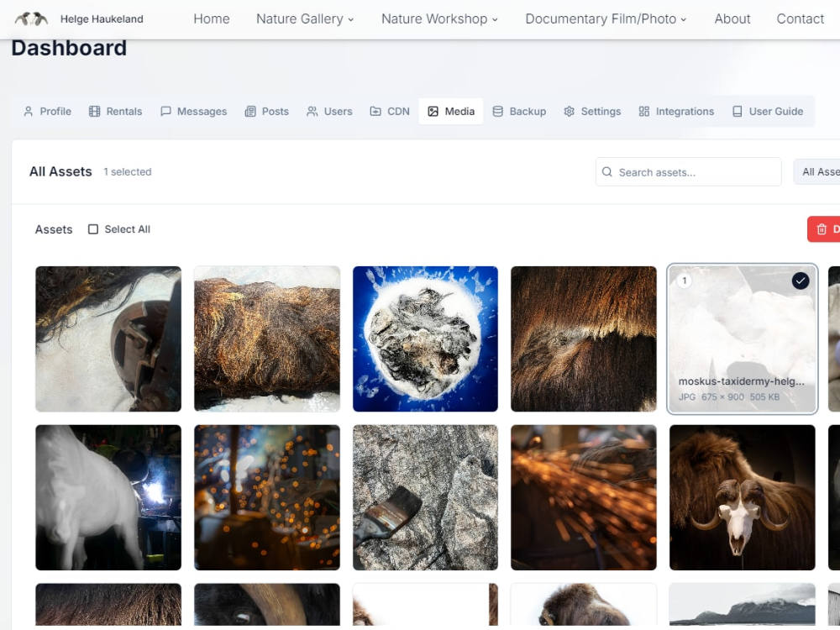Image resolution: width=840 pixels, height=630 pixels.
Task: Switch to the Profile tab
Action: click(48, 112)
